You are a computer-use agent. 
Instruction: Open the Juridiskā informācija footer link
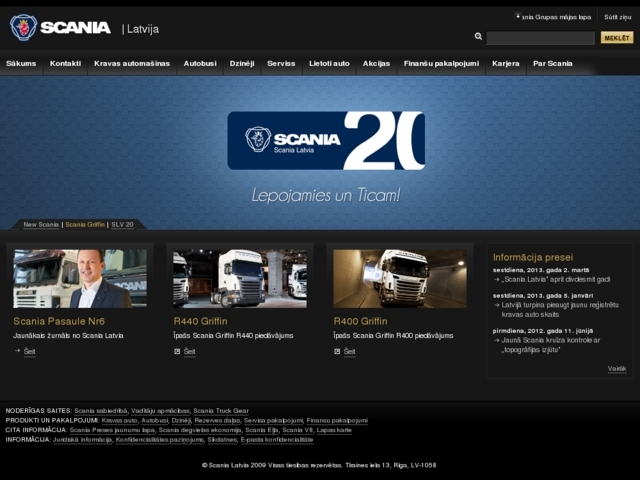82,440
